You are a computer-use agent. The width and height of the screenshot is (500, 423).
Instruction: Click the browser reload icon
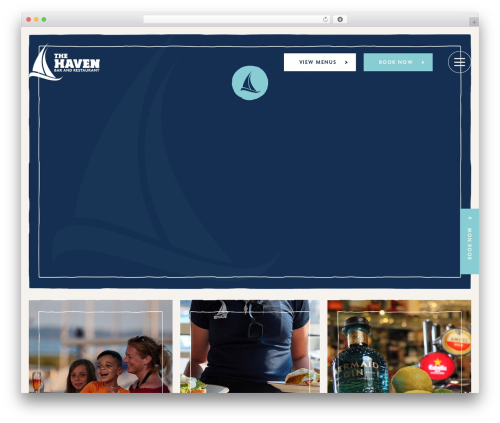coord(325,20)
